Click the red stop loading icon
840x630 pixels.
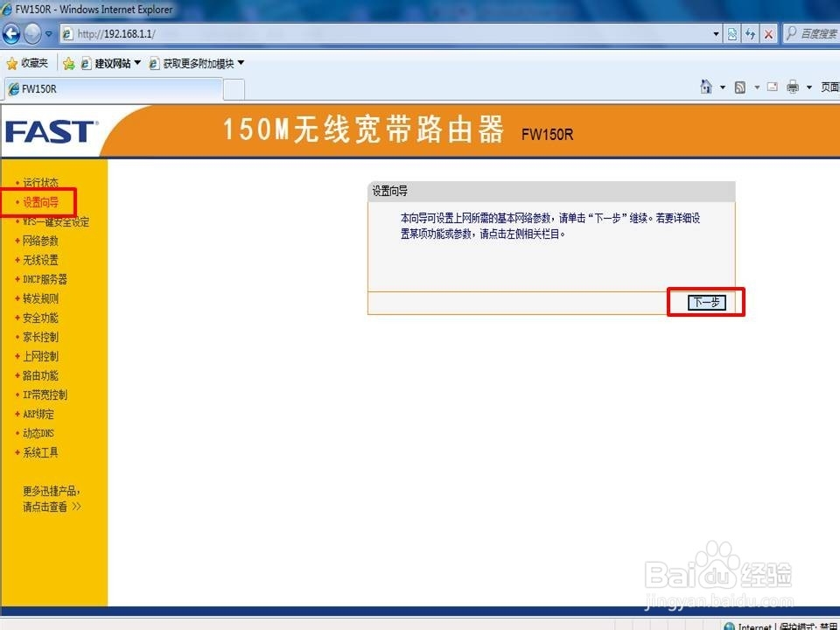tap(769, 34)
